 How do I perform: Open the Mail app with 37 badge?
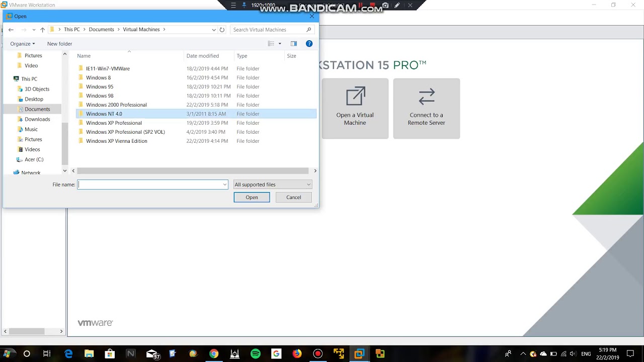(152, 354)
